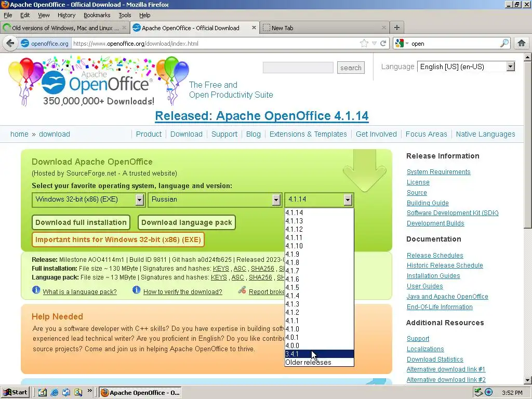The image size is (532, 399).
Task: Select version 4.1.13 from list
Action: (320, 221)
